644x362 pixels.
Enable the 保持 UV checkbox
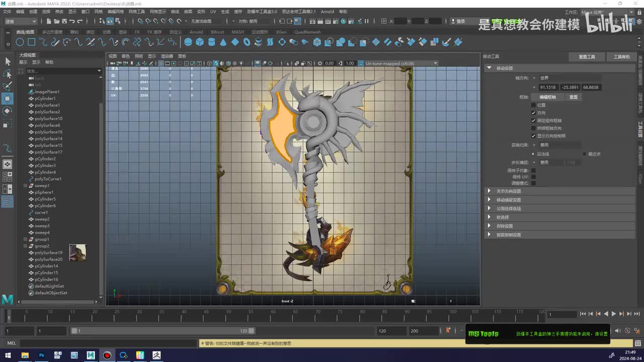pyautogui.click(x=533, y=177)
